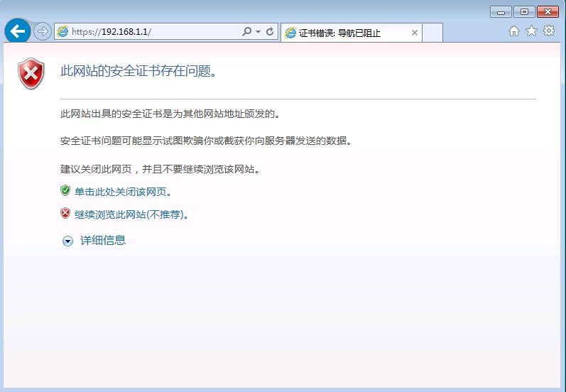This screenshot has width=566, height=392.
Task: Click the forward navigation arrow
Action: click(x=42, y=32)
